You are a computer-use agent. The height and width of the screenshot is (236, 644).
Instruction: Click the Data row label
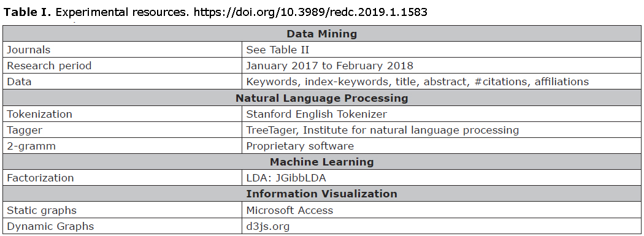click(x=123, y=82)
